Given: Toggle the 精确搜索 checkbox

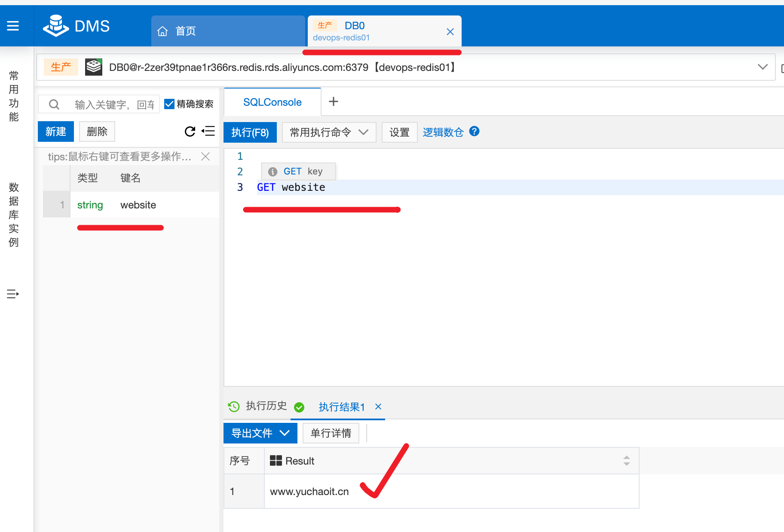Looking at the screenshot, I should point(169,104).
